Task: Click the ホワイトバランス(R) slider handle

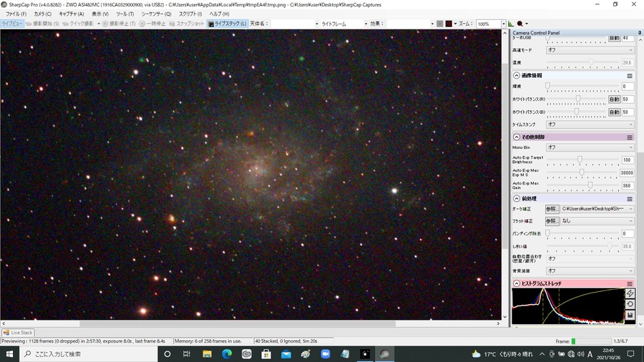Action: pos(578,99)
